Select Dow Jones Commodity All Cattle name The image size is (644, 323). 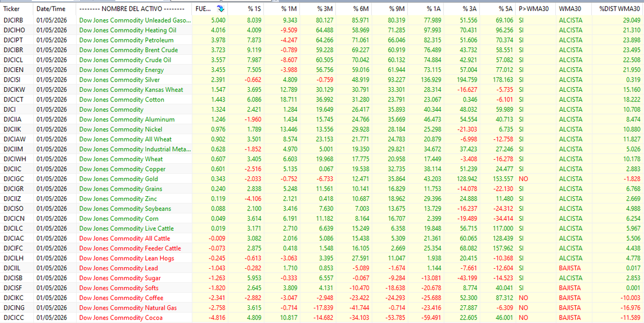(125, 238)
